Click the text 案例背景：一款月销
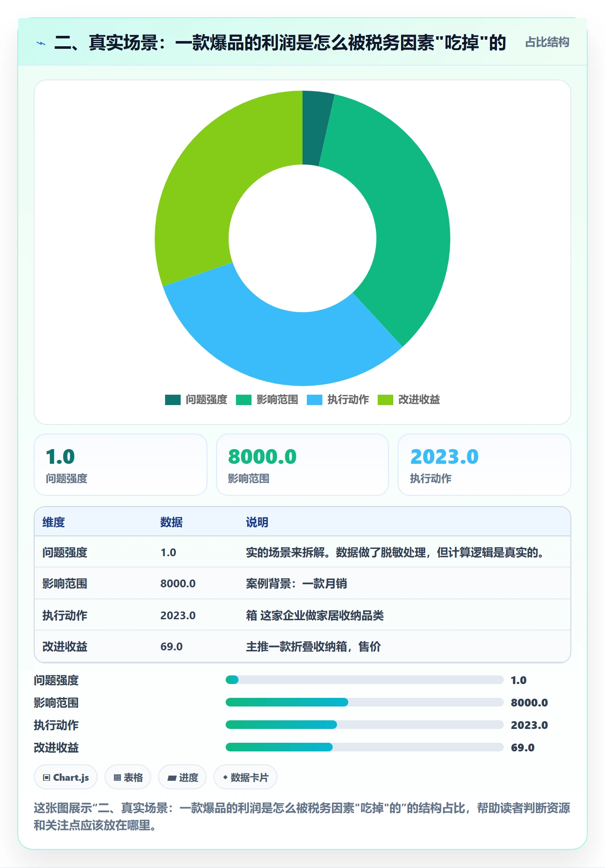The height and width of the screenshot is (868, 605). 296,583
